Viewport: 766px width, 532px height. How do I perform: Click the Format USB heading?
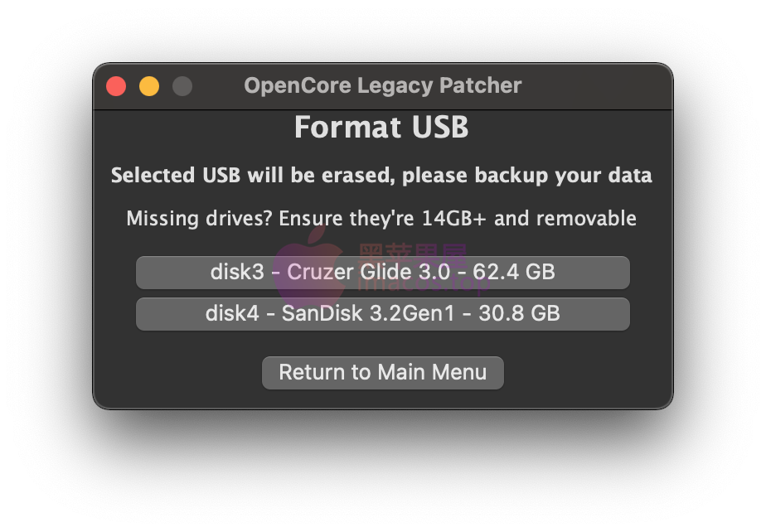click(x=381, y=127)
